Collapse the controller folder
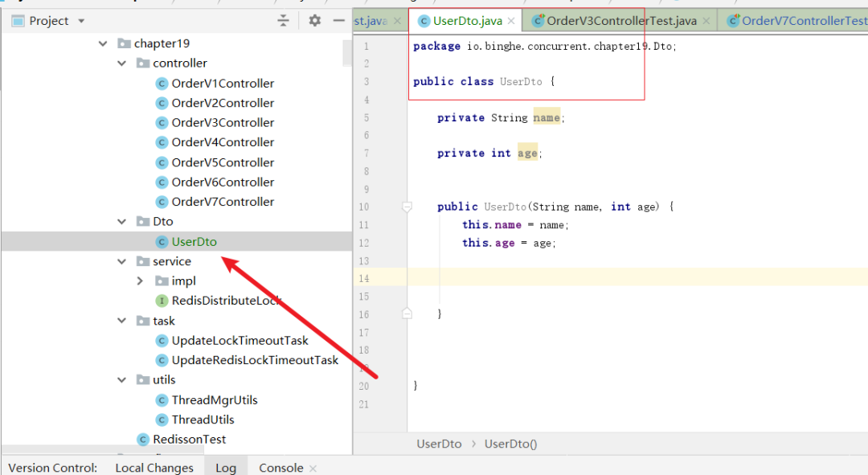Viewport: 868px width, 475px height. click(122, 63)
